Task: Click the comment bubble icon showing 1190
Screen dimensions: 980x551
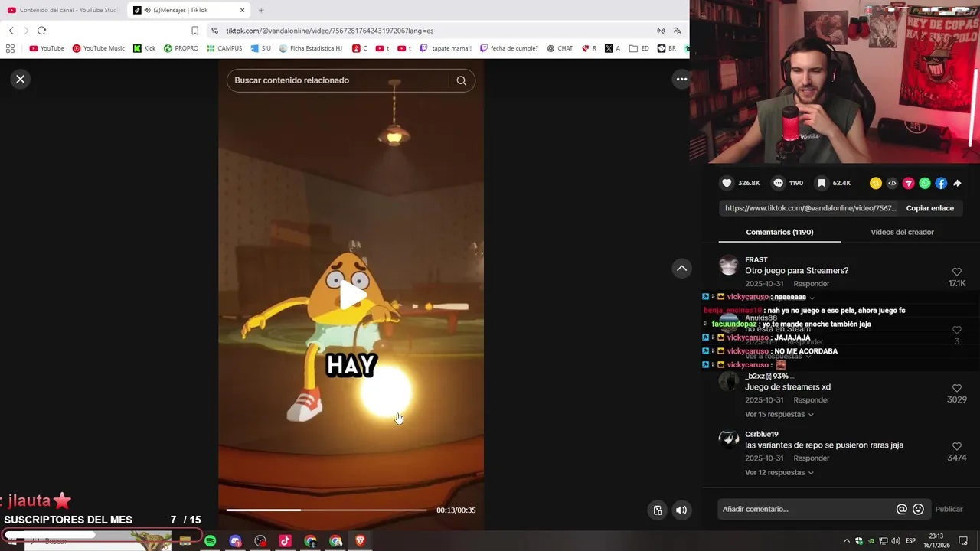Action: coord(778,183)
